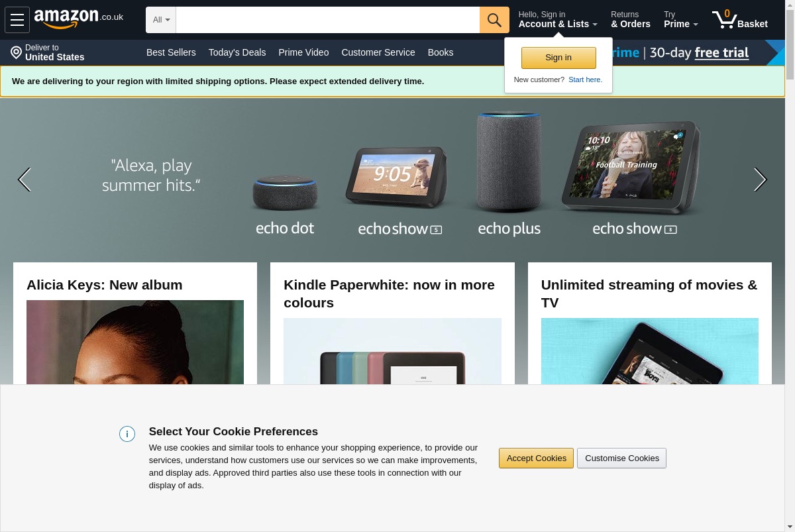
Task: Open the hamburger navigation menu
Action: [17, 20]
